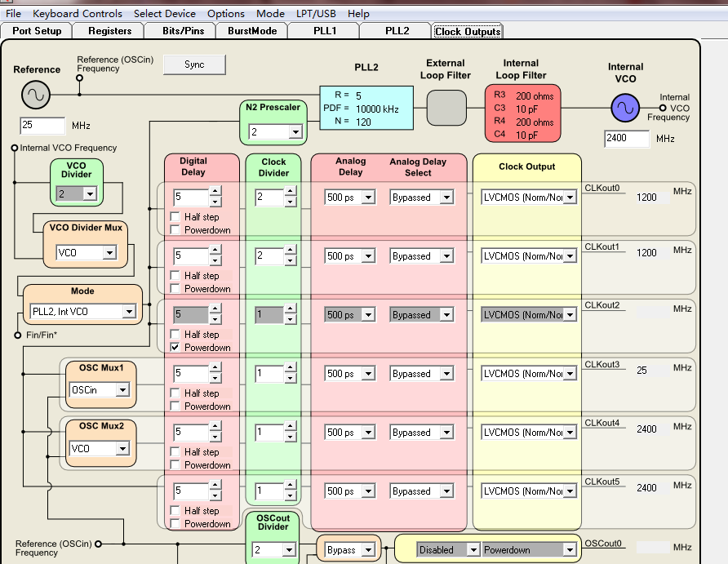Decrease CLKout1 clock divider with down arrow
728x564 pixels.
290,261
